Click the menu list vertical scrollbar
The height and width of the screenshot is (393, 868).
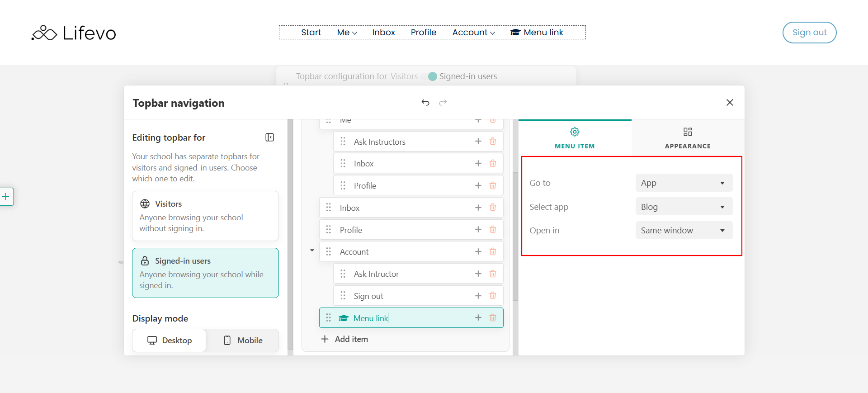(515, 236)
